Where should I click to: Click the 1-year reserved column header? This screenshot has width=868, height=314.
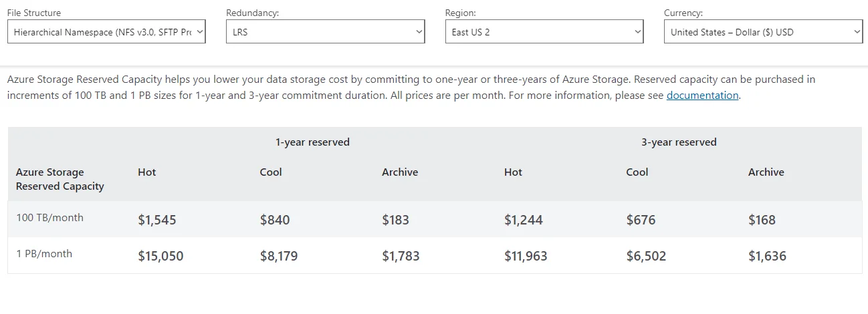pyautogui.click(x=312, y=142)
